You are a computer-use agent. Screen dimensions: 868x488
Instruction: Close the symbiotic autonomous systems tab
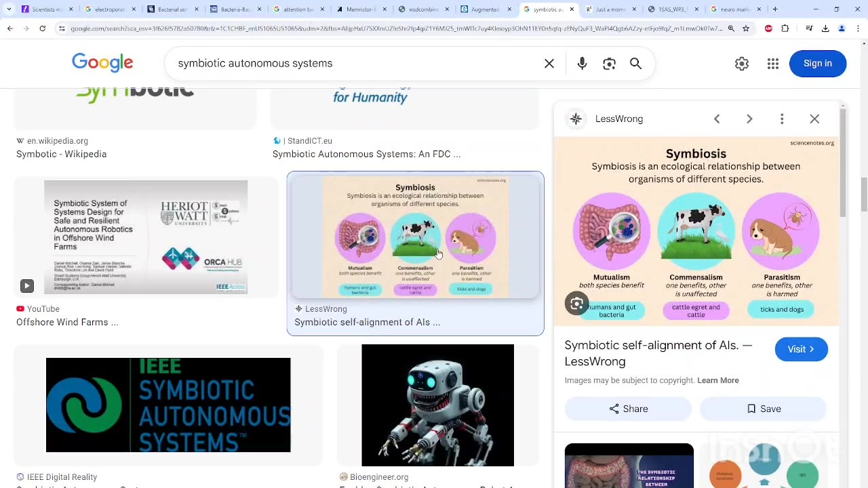pos(572,9)
